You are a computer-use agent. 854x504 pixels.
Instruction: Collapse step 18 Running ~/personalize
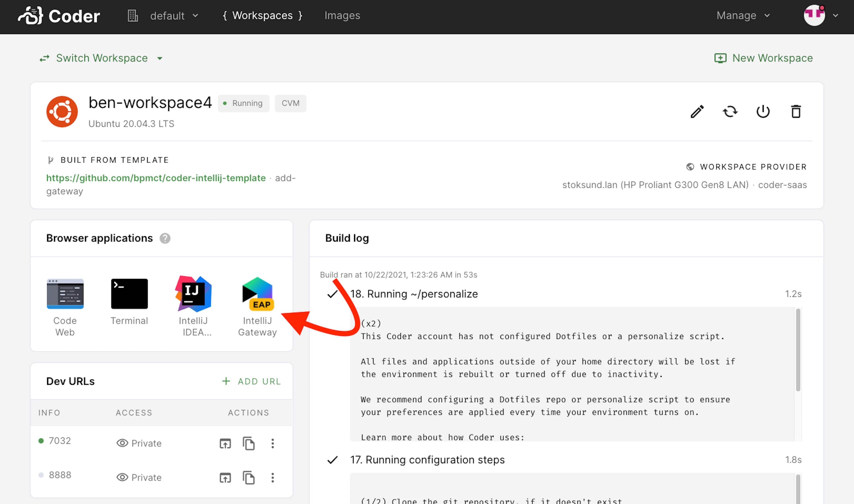tap(414, 294)
